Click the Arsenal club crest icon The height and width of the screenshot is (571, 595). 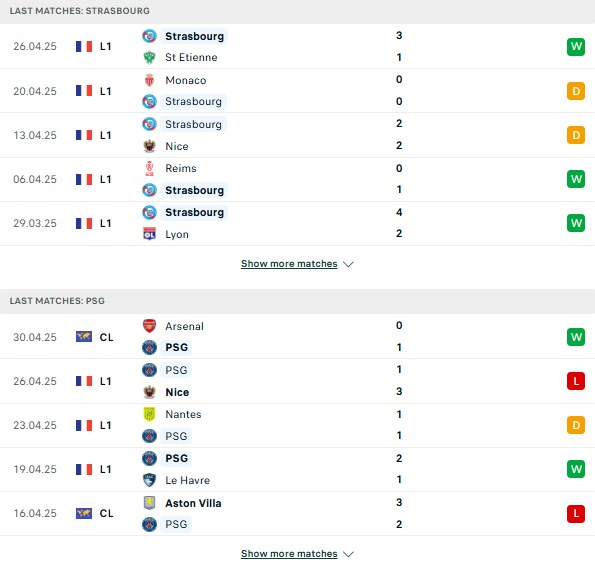coord(150,326)
